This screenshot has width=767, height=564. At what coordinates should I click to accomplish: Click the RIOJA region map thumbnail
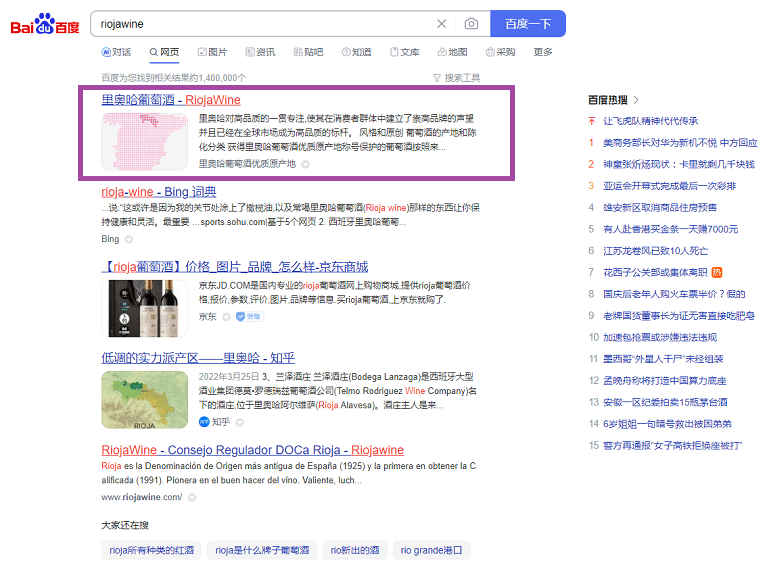[144, 400]
